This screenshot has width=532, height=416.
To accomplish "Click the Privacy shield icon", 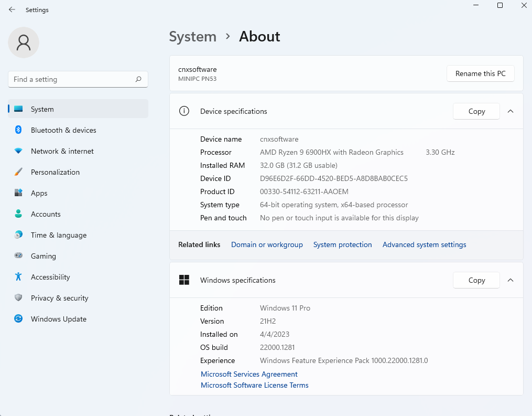I will pyautogui.click(x=18, y=297).
